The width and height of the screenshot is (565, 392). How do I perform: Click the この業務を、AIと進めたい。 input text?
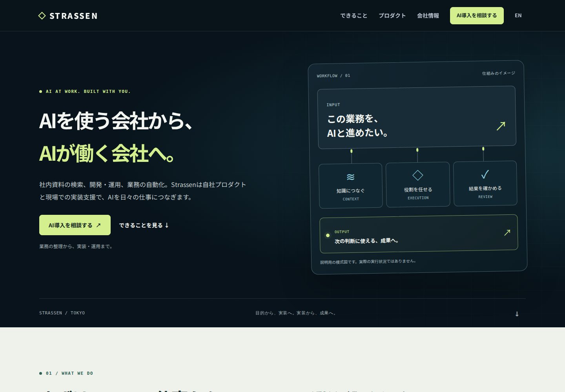[358, 126]
